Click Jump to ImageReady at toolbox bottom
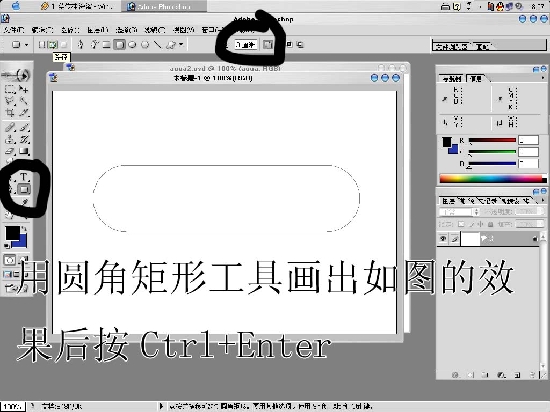This screenshot has height=412, width=550. [x=15, y=288]
